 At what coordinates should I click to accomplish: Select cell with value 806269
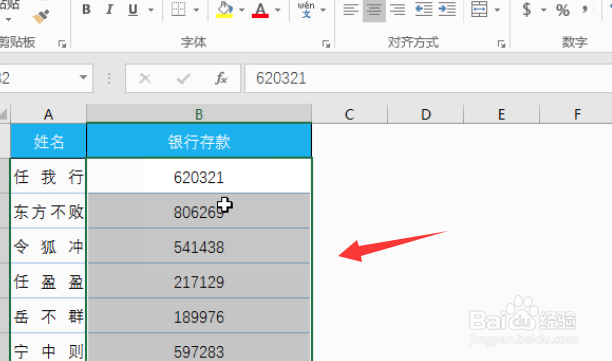(199, 212)
